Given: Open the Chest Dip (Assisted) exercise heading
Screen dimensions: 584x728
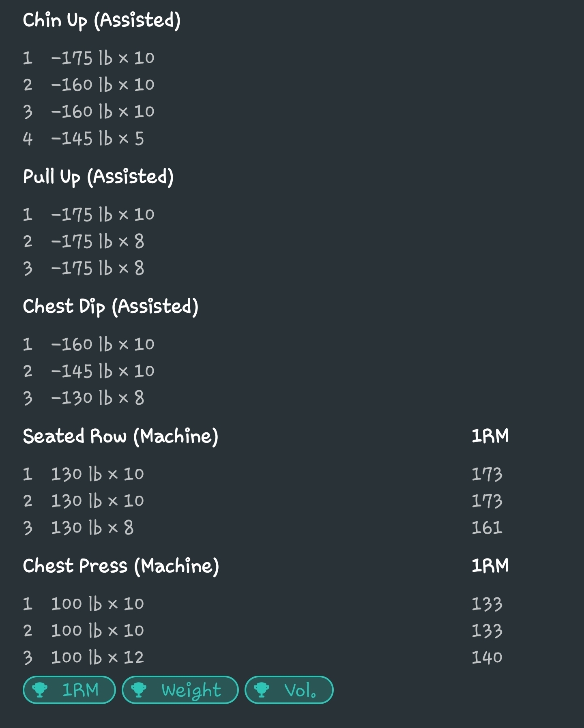Looking at the screenshot, I should point(110,307).
